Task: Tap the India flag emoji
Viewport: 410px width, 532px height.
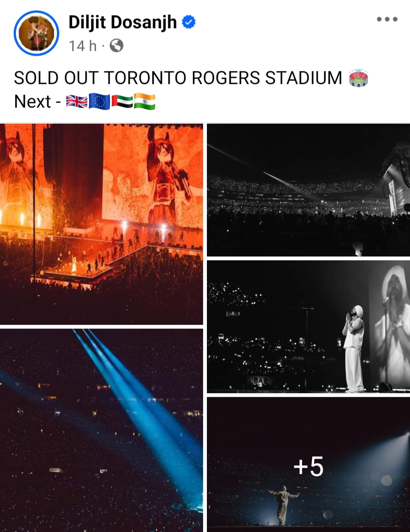Action: (145, 102)
